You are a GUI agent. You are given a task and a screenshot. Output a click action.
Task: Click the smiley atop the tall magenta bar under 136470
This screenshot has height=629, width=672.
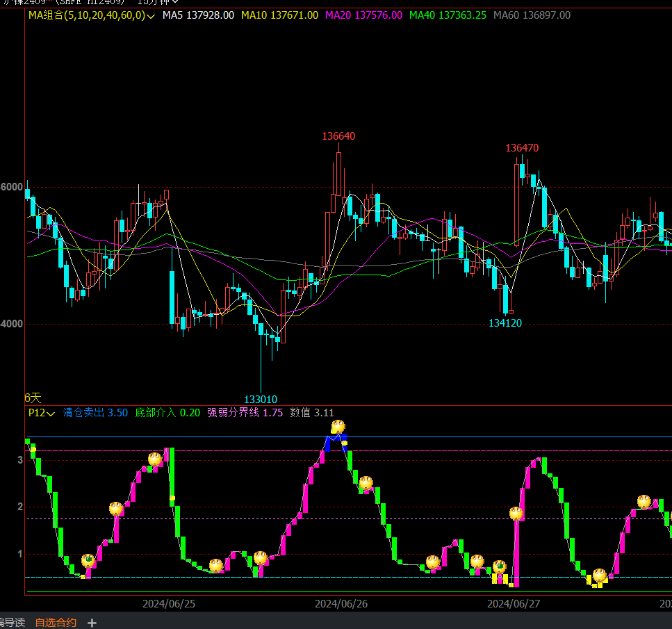pos(516,513)
